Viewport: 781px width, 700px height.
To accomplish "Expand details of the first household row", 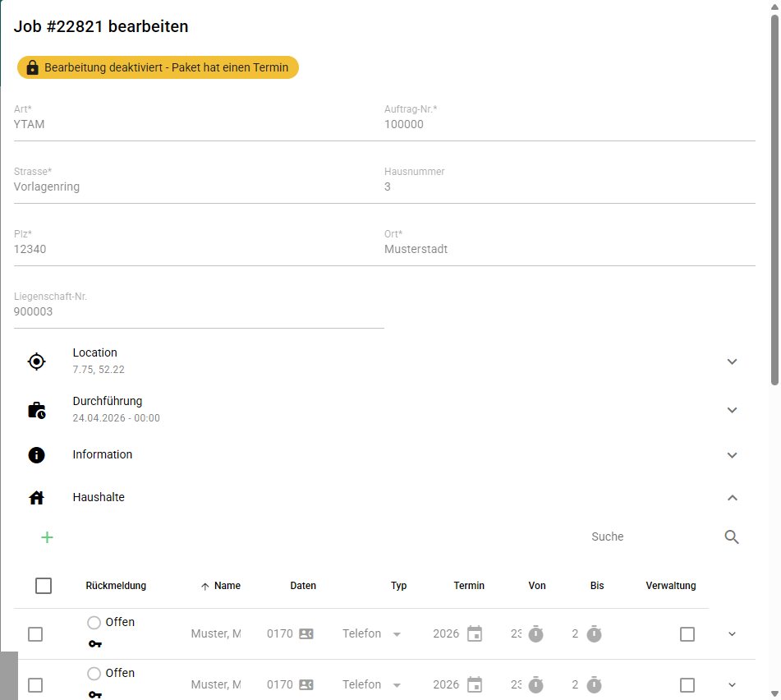I will 732,634.
